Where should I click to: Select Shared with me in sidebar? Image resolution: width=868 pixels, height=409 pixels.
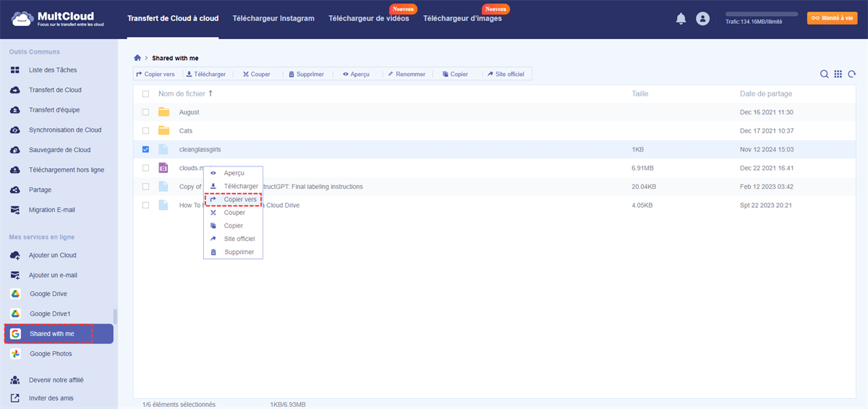pyautogui.click(x=57, y=334)
